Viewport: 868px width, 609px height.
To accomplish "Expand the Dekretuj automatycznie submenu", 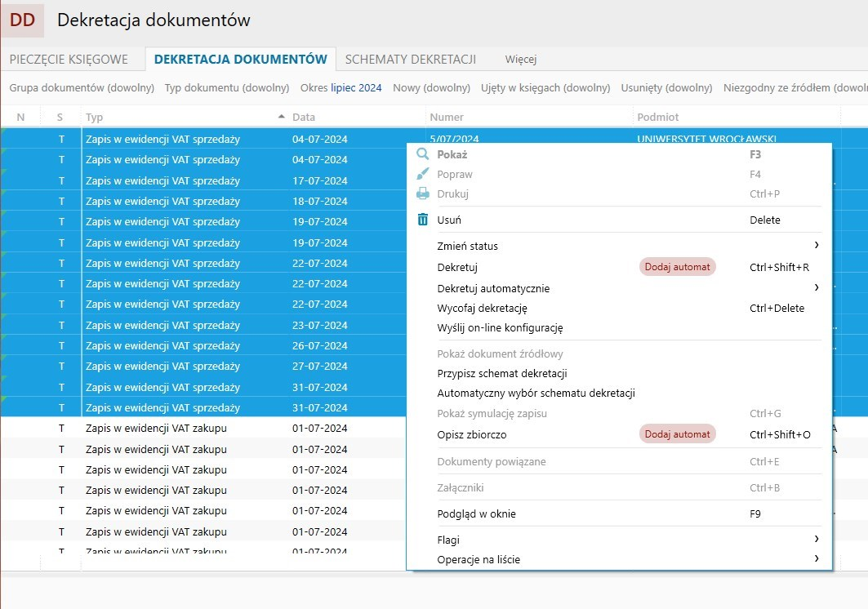I will (x=816, y=287).
